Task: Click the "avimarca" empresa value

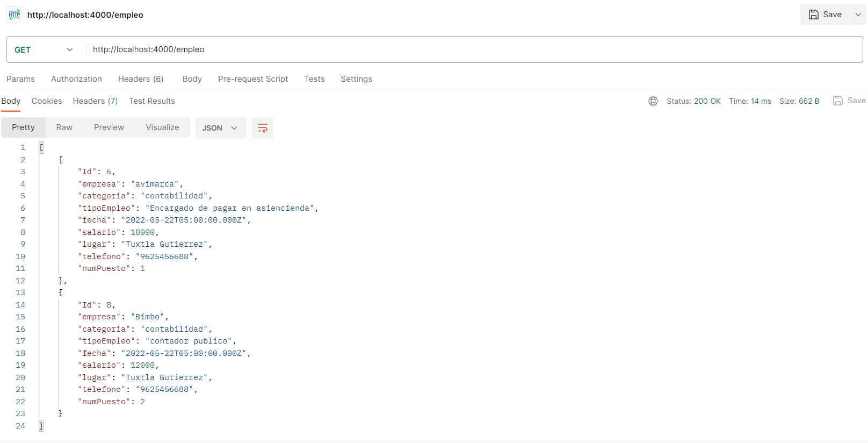Action: (155, 184)
